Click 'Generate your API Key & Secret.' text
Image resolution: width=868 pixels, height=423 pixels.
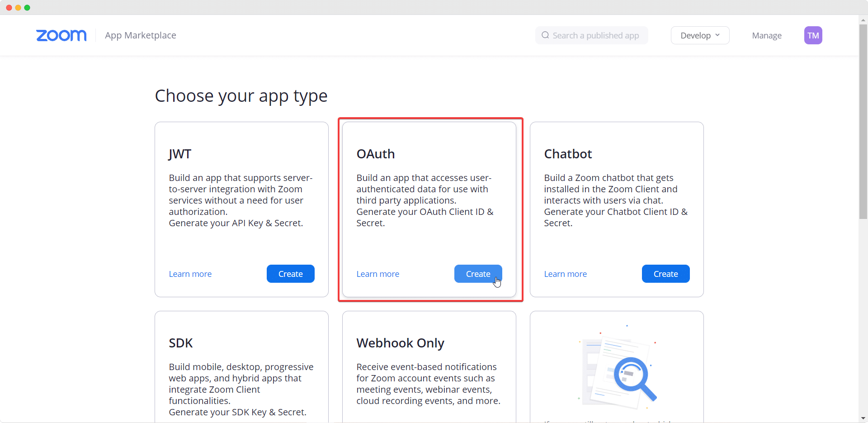[x=236, y=223]
